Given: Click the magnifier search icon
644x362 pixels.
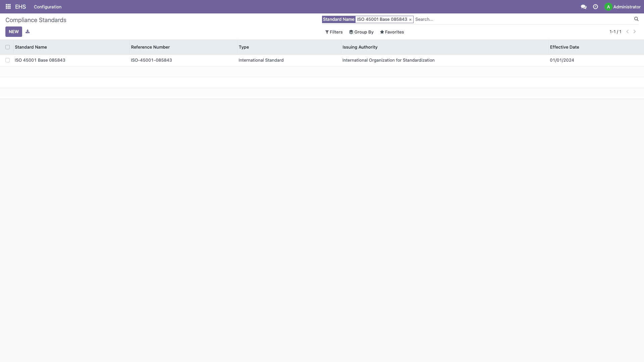Looking at the screenshot, I should (x=636, y=19).
